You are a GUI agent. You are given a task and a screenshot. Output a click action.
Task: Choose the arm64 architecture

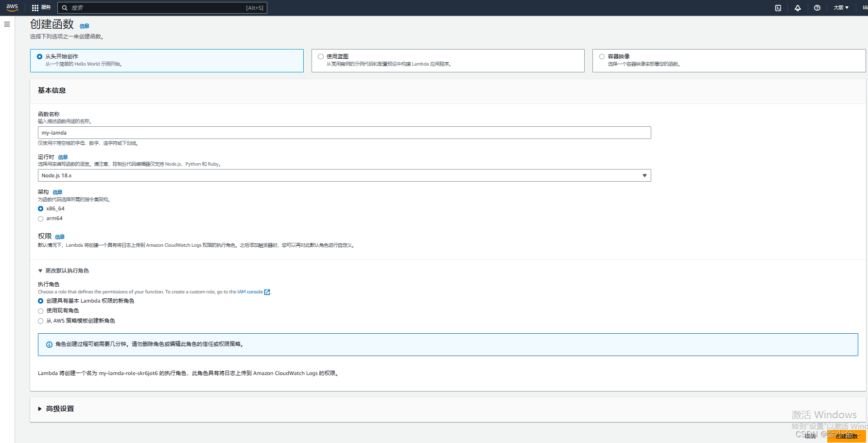click(x=41, y=219)
